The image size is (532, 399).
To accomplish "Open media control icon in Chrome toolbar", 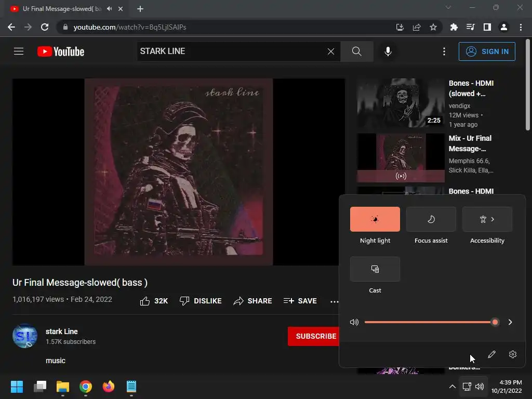I will tap(470, 27).
